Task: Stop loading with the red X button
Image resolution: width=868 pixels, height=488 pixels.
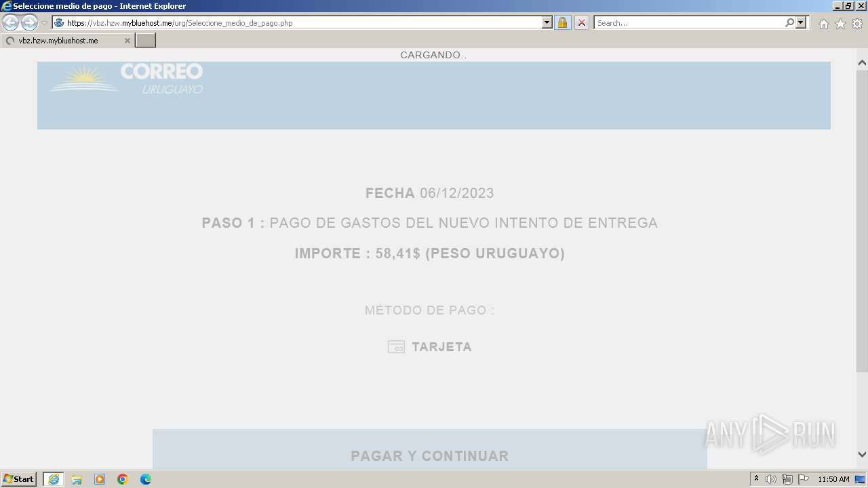Action: point(582,23)
